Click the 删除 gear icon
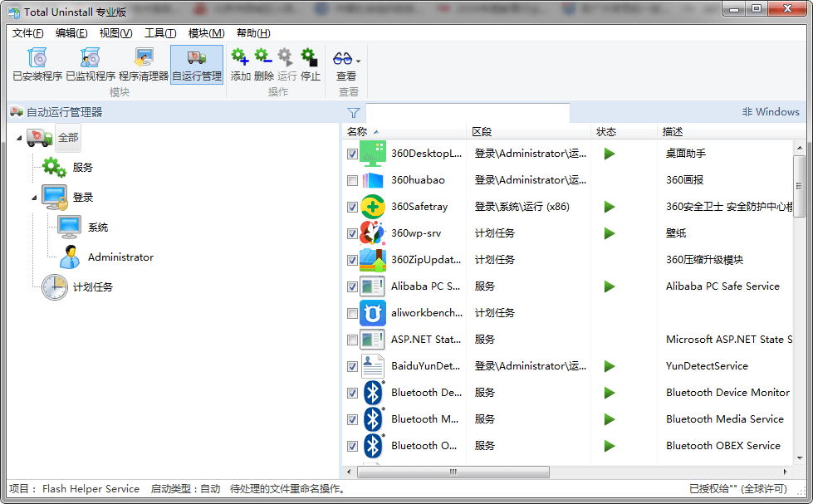 (263, 57)
